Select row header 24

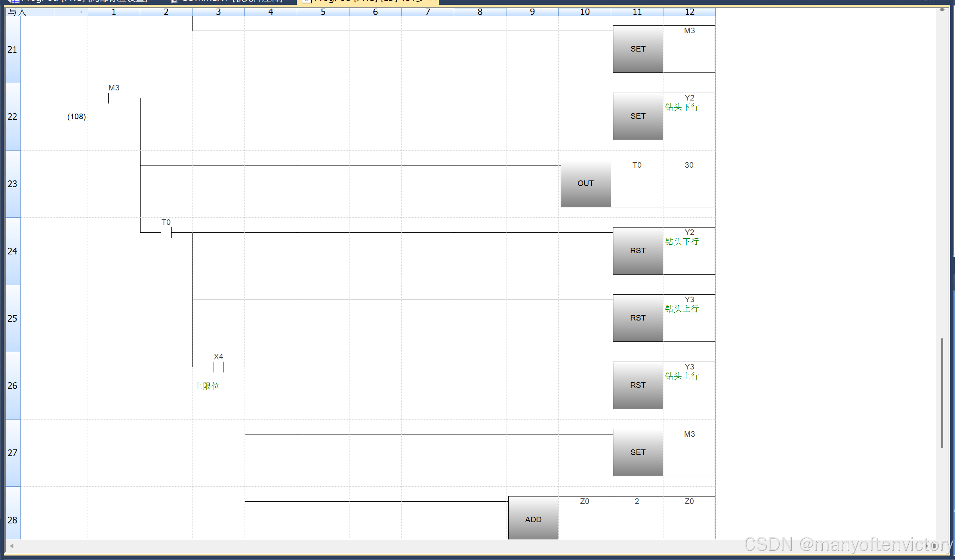click(x=12, y=251)
